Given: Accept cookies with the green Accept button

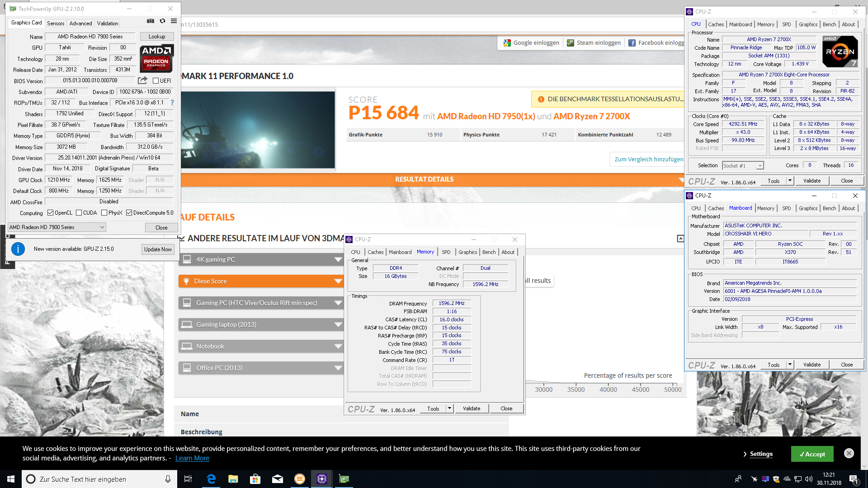Looking at the screenshot, I should (812, 454).
